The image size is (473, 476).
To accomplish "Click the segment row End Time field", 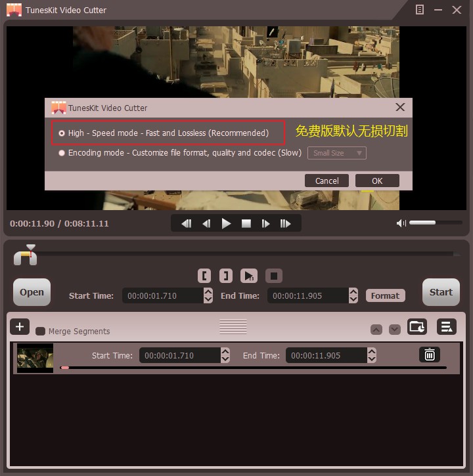I will coord(327,355).
